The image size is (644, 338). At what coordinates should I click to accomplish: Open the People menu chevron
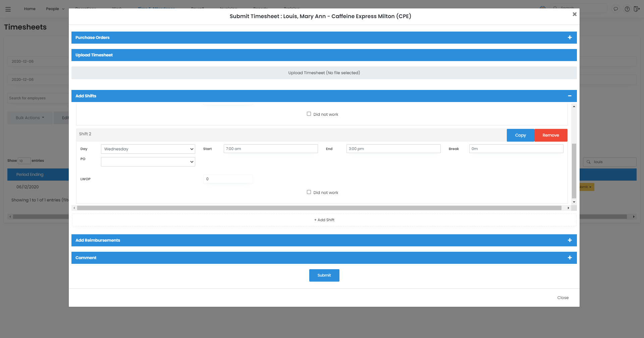pyautogui.click(x=62, y=9)
